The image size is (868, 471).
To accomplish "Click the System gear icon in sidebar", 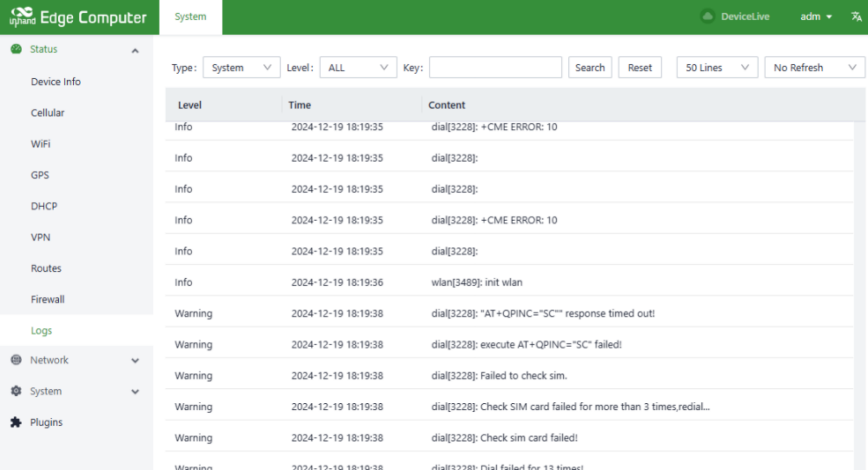I will point(16,391).
